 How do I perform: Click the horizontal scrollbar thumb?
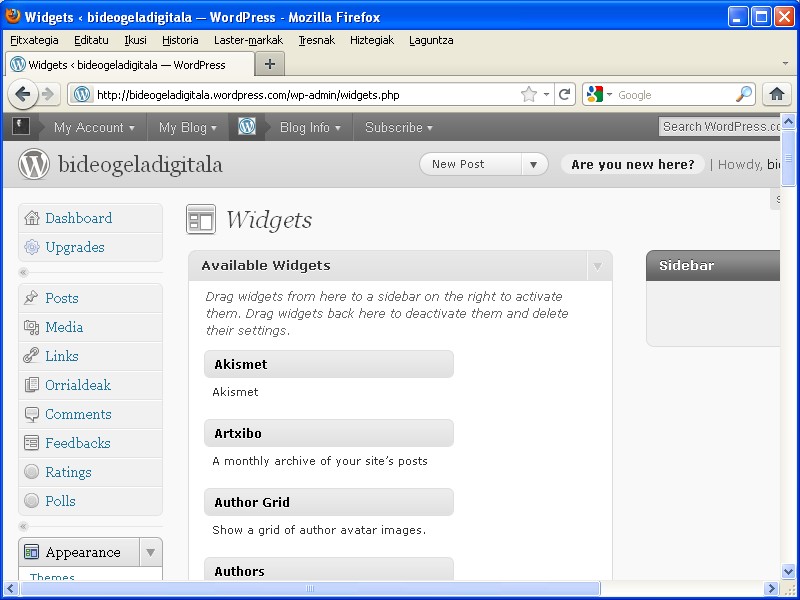[310, 589]
